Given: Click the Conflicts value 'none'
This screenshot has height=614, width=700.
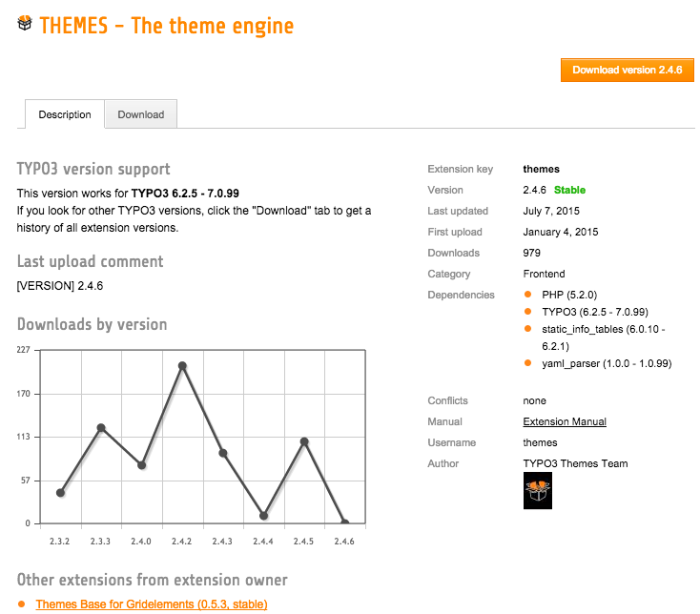Looking at the screenshot, I should click(534, 400).
